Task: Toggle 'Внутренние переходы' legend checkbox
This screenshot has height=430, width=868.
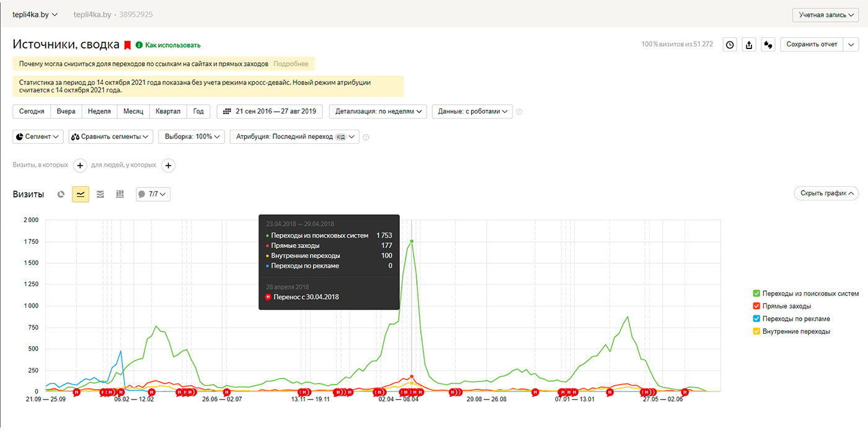Action: (x=756, y=331)
